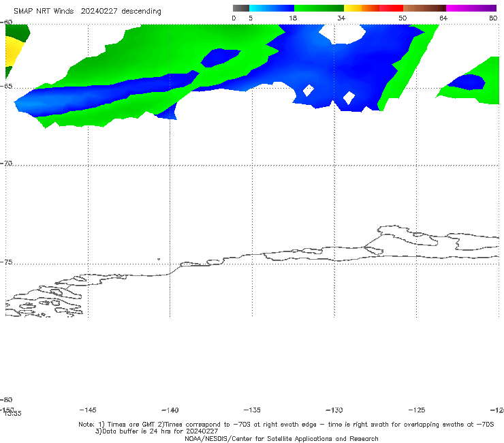
Task: Click the longitude label -130
Action: (x=334, y=410)
